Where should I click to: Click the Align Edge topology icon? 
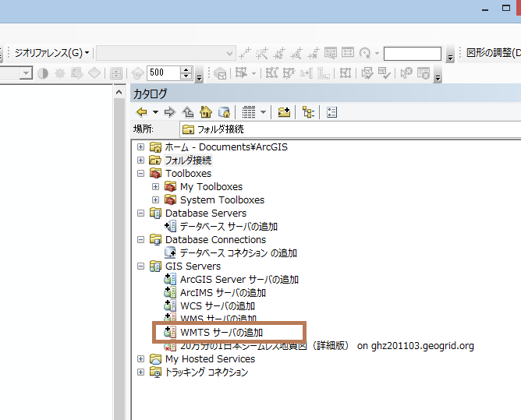point(306,73)
